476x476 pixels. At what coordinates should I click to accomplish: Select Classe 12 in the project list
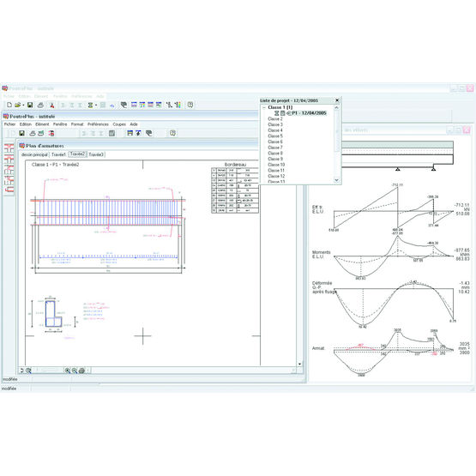click(276, 176)
